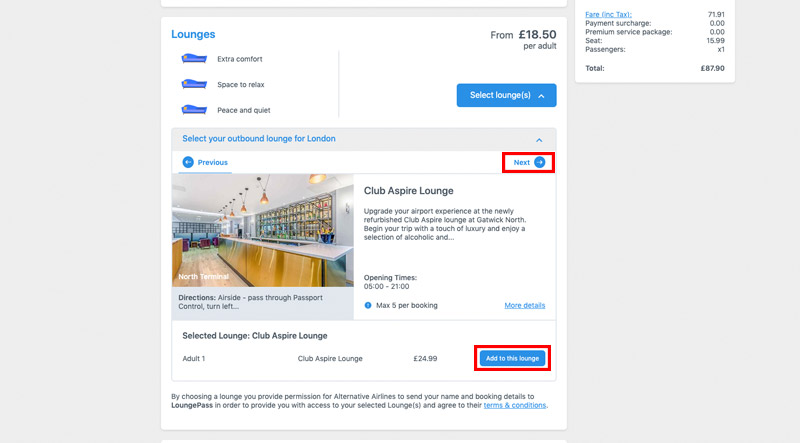
Task: Click the Club Aspire Lounge title
Action: pos(408,191)
